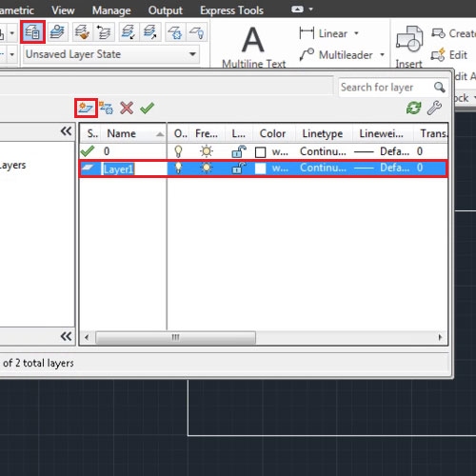Click the On column header

[180, 133]
